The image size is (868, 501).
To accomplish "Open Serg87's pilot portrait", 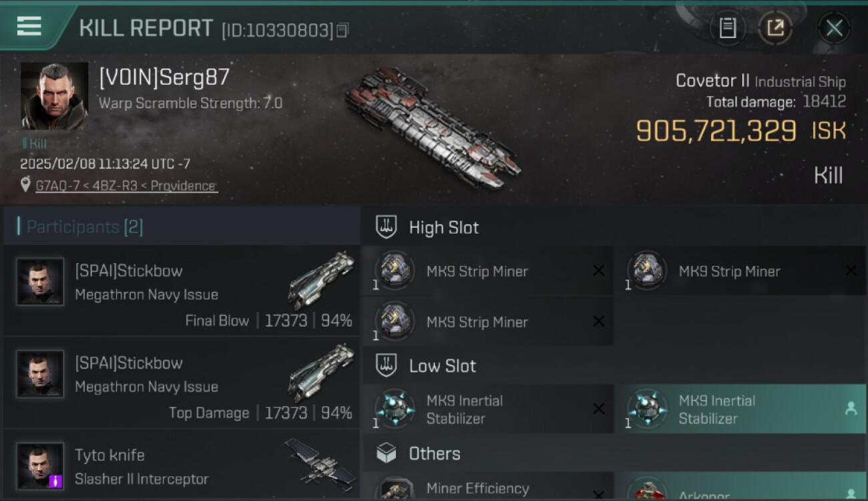I will point(54,96).
